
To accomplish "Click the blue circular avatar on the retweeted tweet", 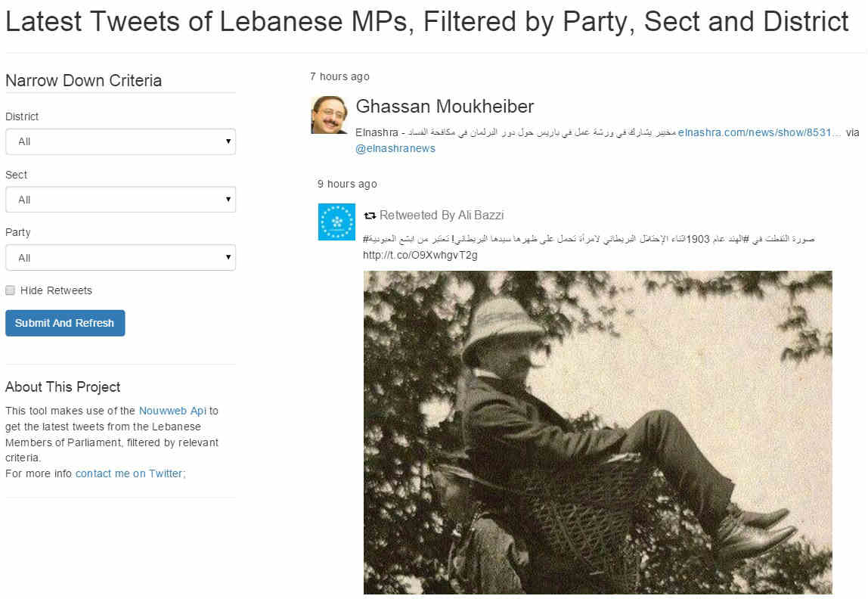I will pyautogui.click(x=336, y=222).
